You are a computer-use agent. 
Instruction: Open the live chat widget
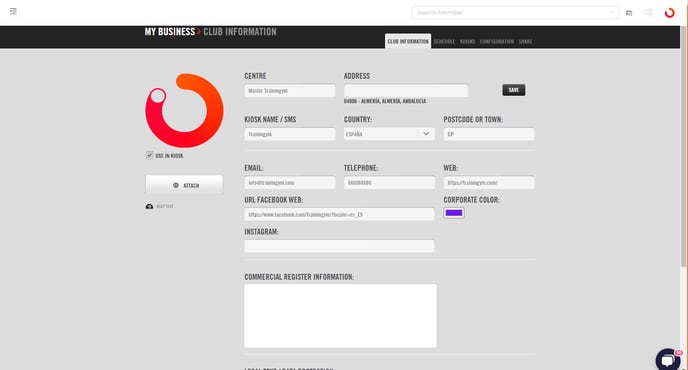(668, 359)
